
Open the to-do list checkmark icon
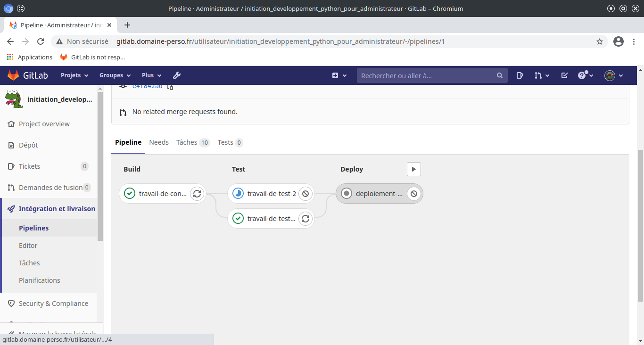coord(564,75)
